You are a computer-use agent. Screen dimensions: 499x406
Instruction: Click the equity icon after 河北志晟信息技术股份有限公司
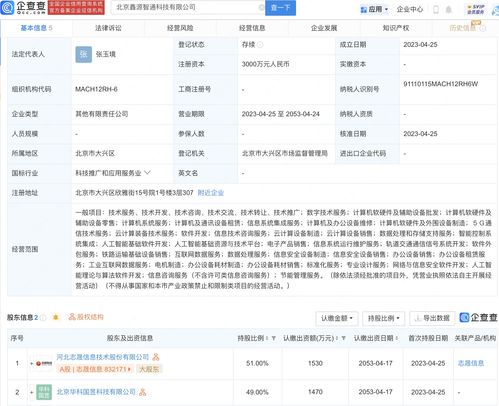tap(156, 357)
